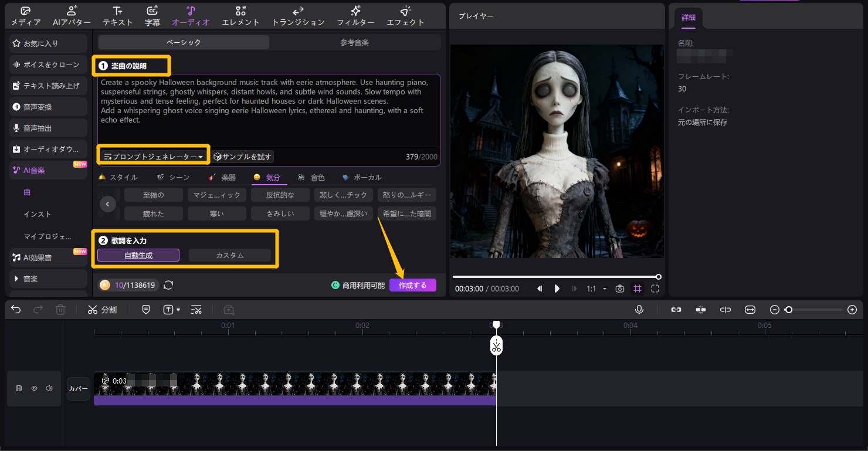The width and height of the screenshot is (868, 451).
Task: Take a snapshot with the camera icon
Action: coord(619,289)
